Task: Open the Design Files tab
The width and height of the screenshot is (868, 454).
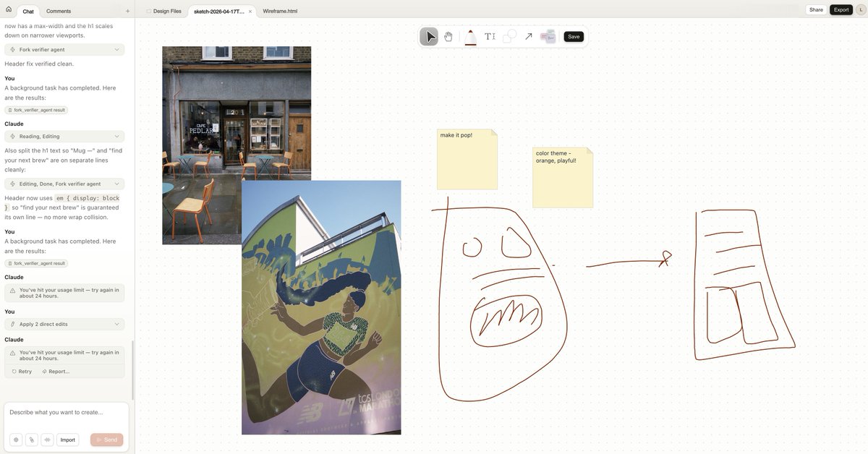Action: pos(163,11)
